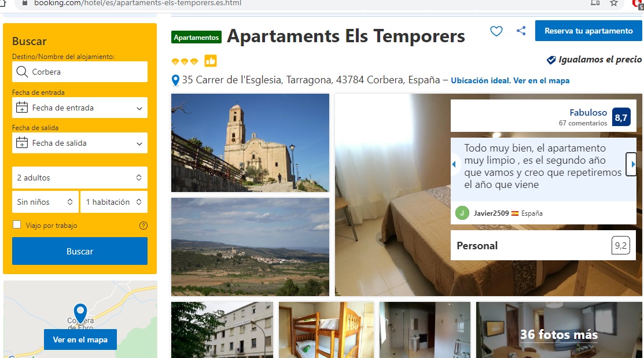The width and height of the screenshot is (644, 358).
Task: Click the thumbs-up badge icon
Action: pyautogui.click(x=210, y=61)
